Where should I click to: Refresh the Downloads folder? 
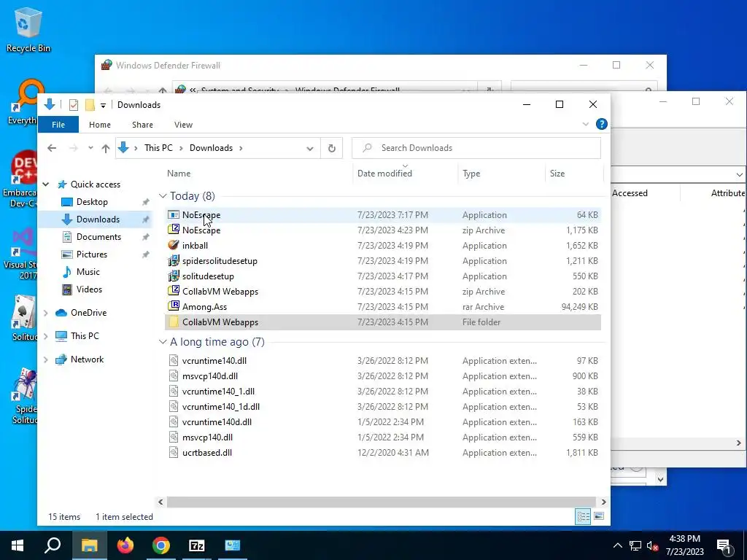(x=332, y=149)
